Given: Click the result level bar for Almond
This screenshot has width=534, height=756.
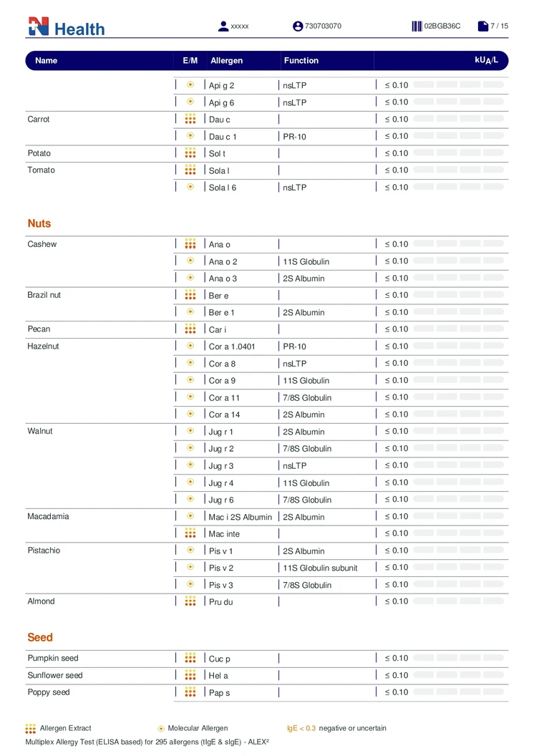Looking at the screenshot, I should 458,601.
